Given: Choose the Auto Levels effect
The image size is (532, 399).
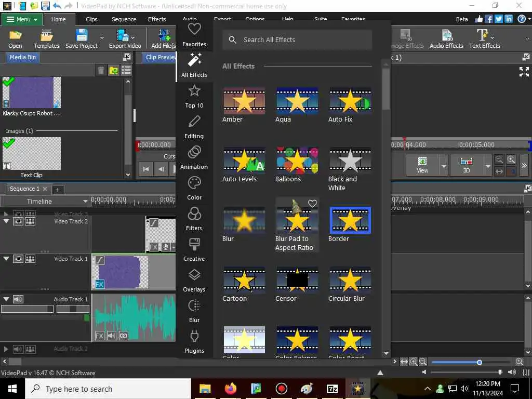Looking at the screenshot, I should [244, 161].
